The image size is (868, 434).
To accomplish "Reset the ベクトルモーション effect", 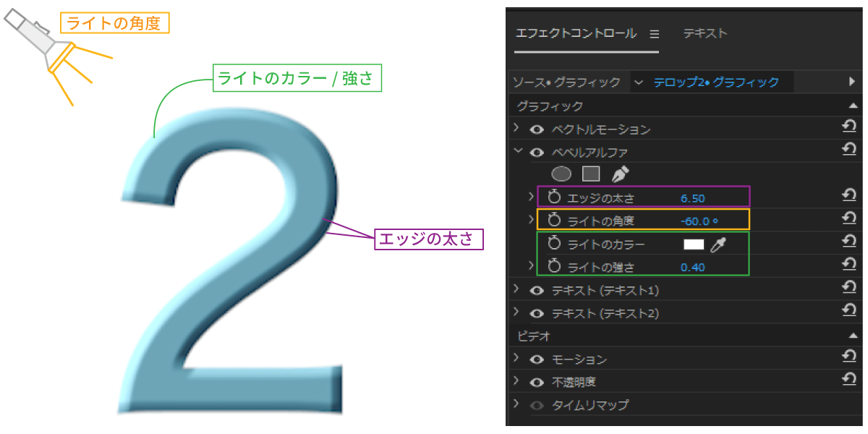I will point(849,127).
